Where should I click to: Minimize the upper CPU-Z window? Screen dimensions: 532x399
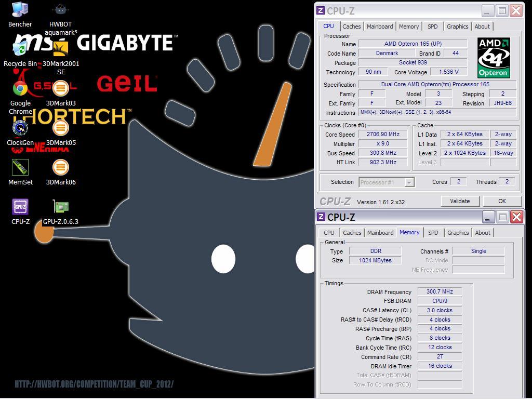(487, 11)
